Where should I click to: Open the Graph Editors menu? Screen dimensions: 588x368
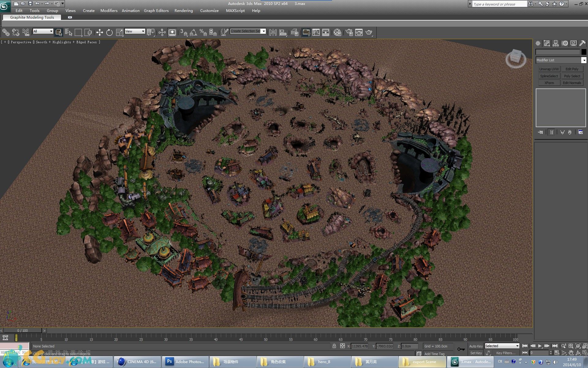point(156,10)
